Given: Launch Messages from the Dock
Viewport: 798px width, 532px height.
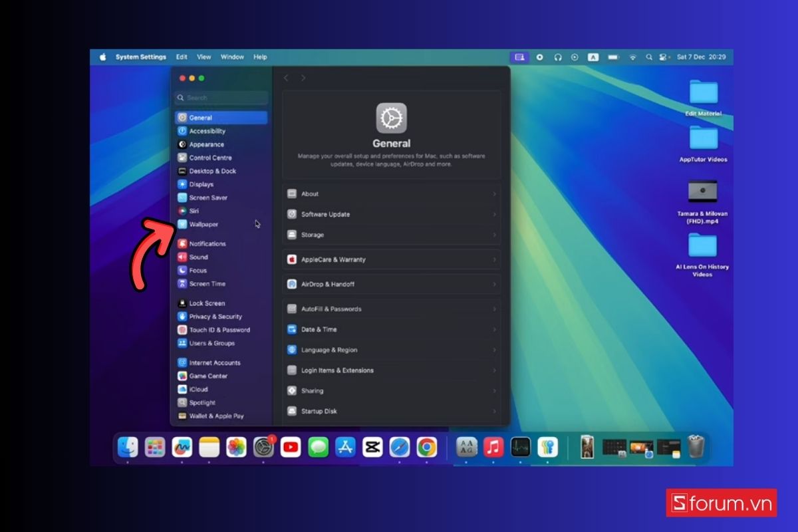Looking at the screenshot, I should (x=318, y=447).
